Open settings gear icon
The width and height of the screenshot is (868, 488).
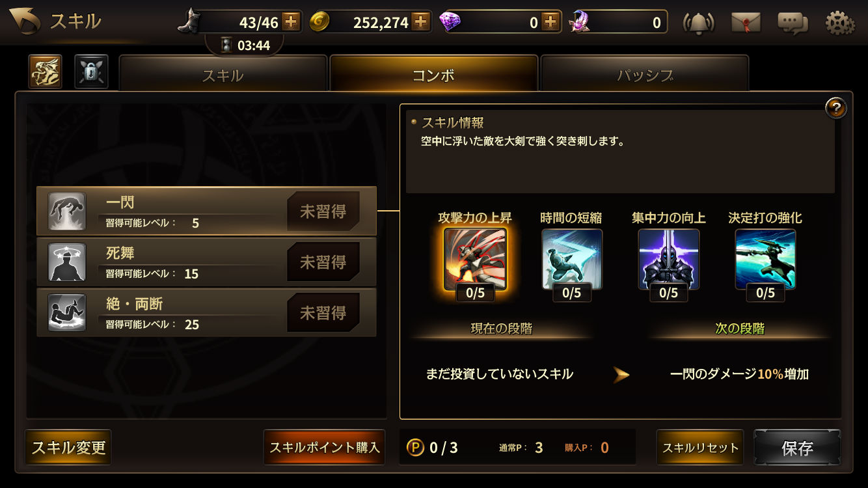click(x=840, y=23)
